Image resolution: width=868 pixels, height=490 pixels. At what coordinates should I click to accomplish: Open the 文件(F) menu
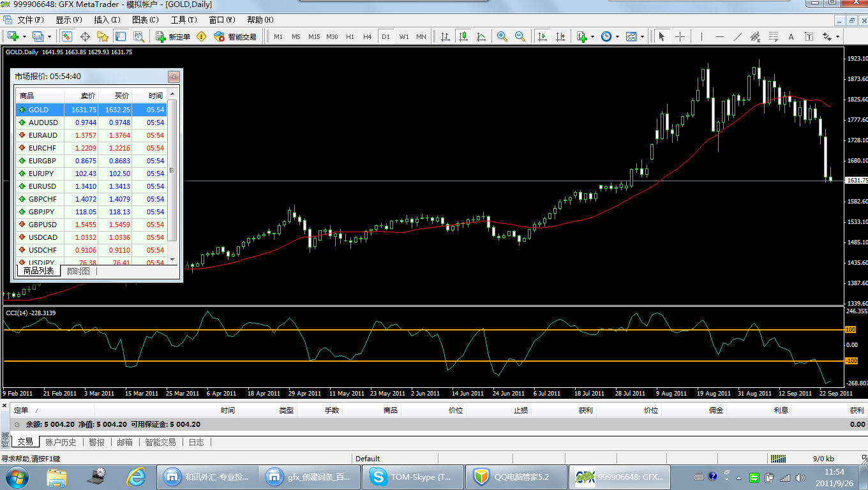point(31,20)
